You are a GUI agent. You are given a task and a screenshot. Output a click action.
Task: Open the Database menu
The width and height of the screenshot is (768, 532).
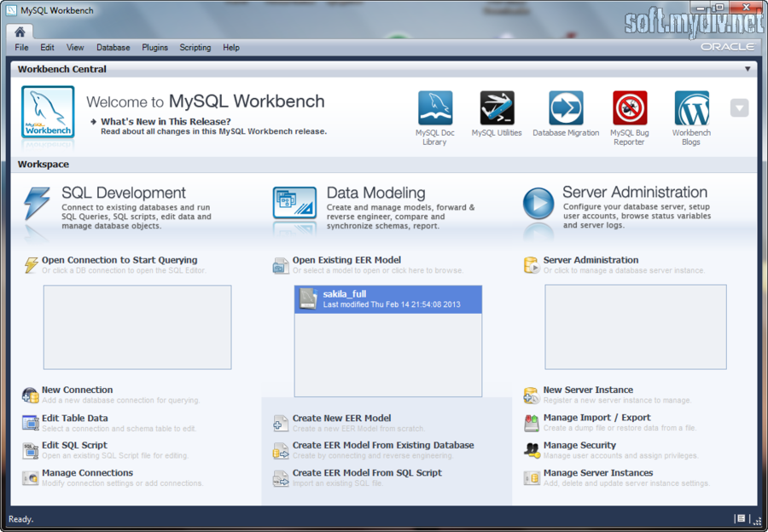[113, 48]
